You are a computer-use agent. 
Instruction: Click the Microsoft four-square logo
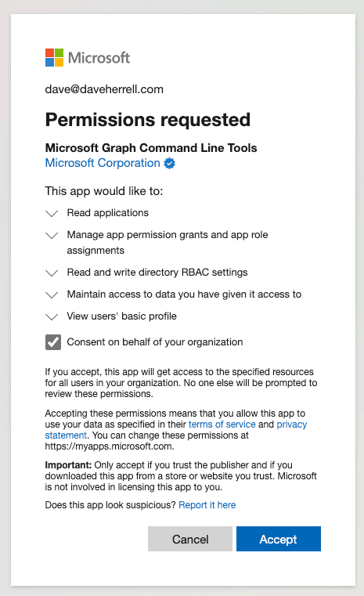coord(54,57)
